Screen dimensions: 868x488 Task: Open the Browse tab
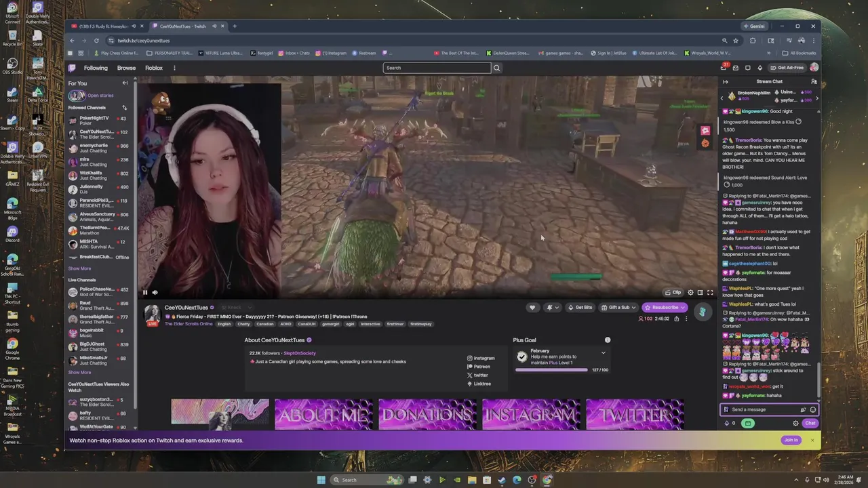[126, 68]
